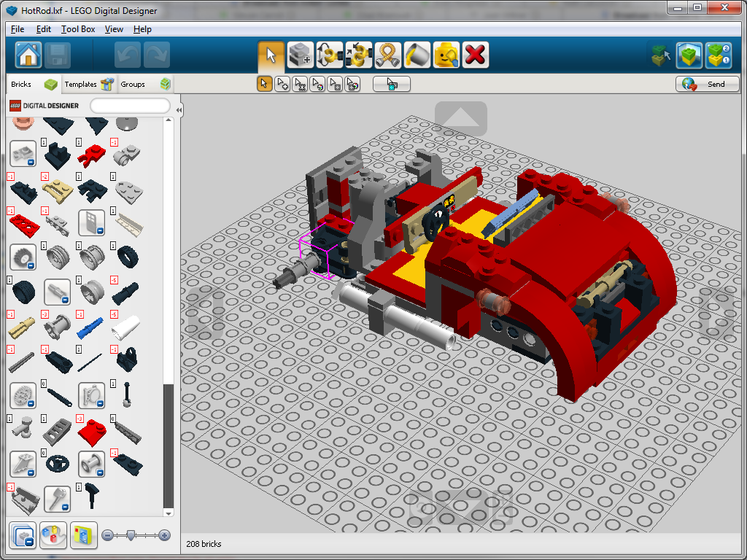Click the invert selection button
Screen dimensions: 747x560
(x=392, y=85)
